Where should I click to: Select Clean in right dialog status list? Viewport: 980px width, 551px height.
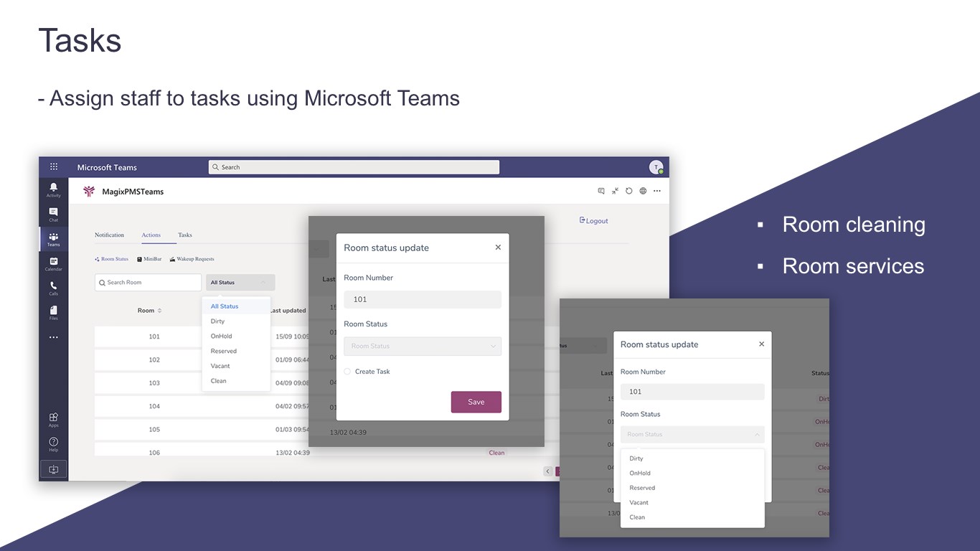[692, 517]
